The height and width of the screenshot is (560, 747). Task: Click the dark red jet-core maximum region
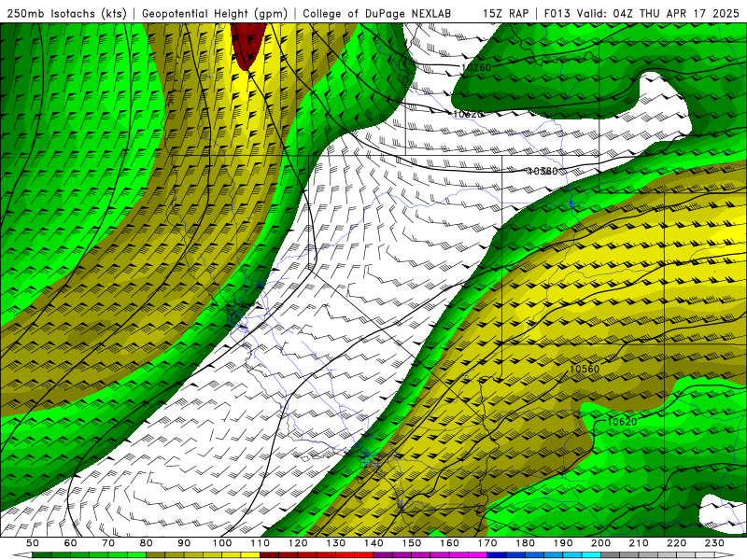pyautogui.click(x=247, y=42)
